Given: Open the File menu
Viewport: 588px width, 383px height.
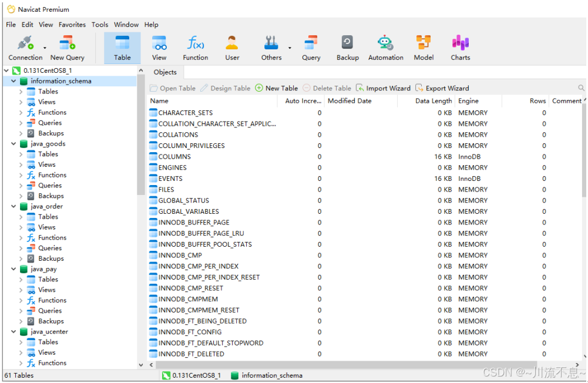Looking at the screenshot, I should pyautogui.click(x=11, y=25).
